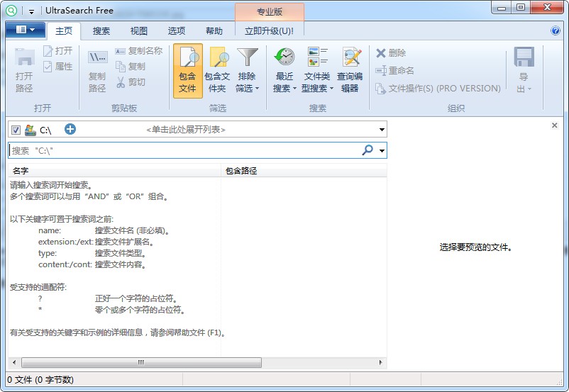Image resolution: width=569 pixels, height=392 pixels.
Task: Click the type: keyword text
Action: [48, 253]
